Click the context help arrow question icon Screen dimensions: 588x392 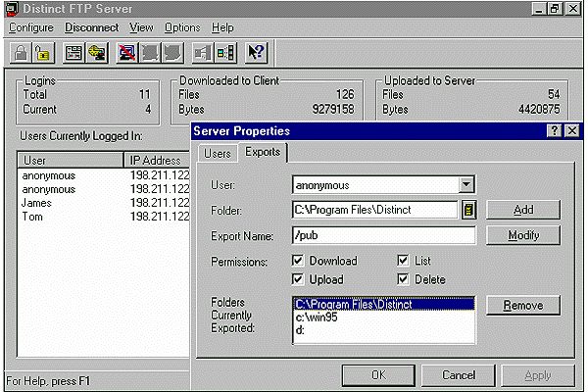coord(256,52)
